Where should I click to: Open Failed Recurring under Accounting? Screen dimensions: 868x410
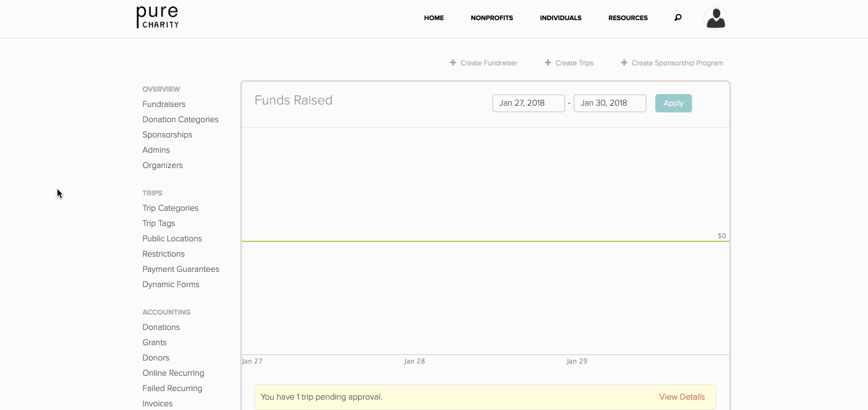point(172,388)
